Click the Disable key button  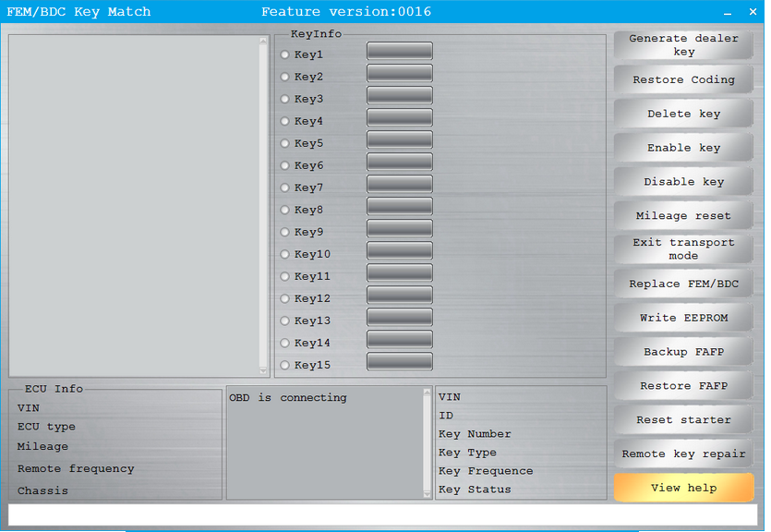click(683, 181)
